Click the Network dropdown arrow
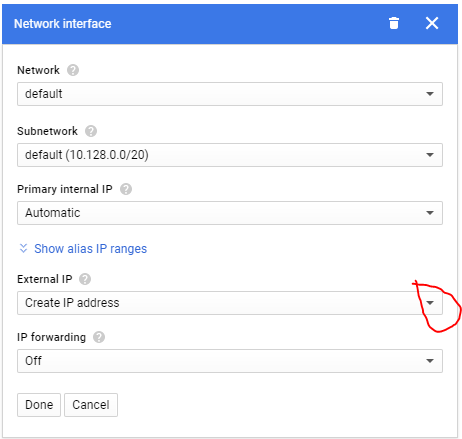This screenshot has width=462, height=439. point(430,94)
